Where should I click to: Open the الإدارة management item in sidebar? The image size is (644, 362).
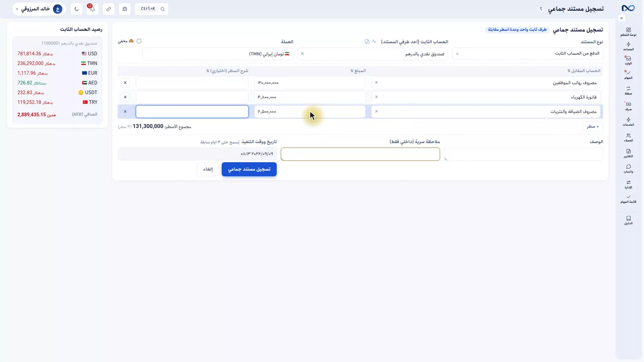[628, 184]
